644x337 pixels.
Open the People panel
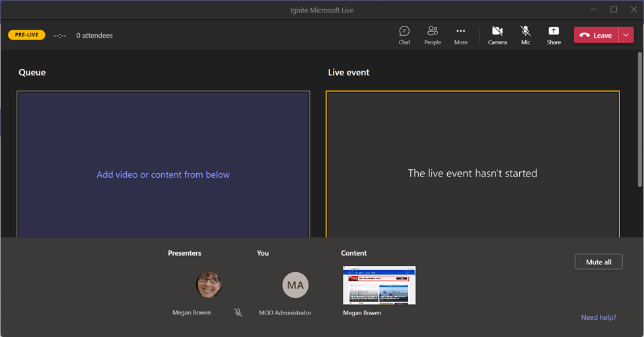(433, 35)
